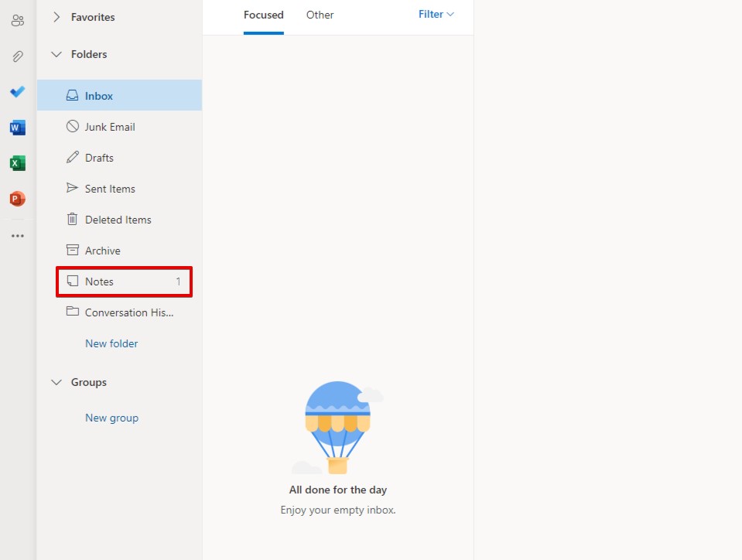The height and width of the screenshot is (560, 742).
Task: Open the Excel app icon
Action: (17, 163)
